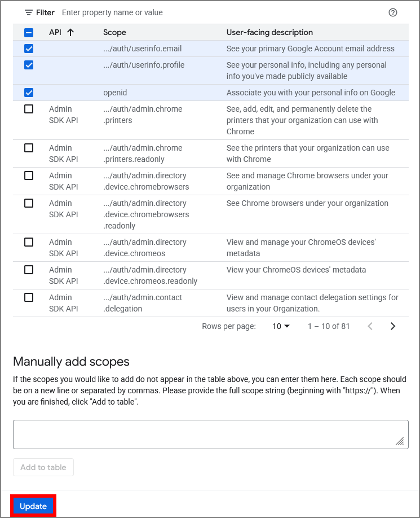The image size is (420, 518).
Task: Click the Scope column header
Action: [x=114, y=32]
